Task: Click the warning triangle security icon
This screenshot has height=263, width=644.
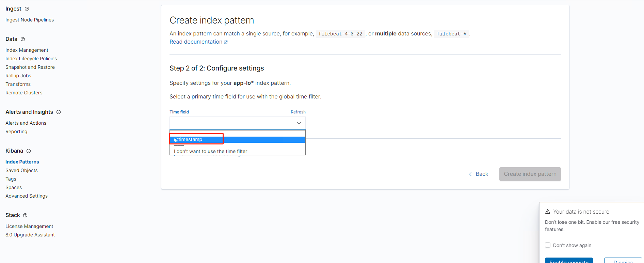Action: (x=548, y=212)
